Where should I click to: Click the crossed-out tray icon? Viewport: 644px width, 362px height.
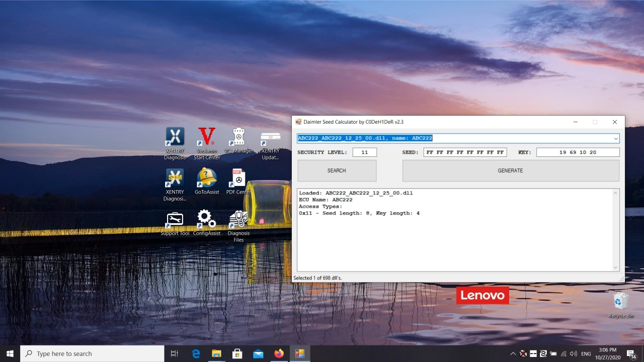(523, 354)
